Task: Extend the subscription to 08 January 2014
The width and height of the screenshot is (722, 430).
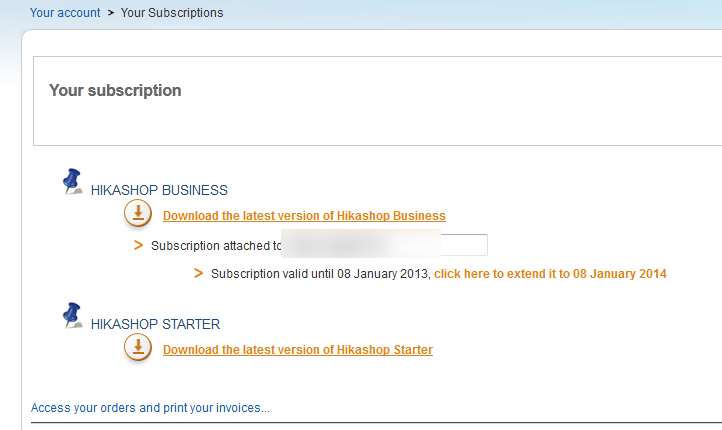Action: click(x=550, y=274)
